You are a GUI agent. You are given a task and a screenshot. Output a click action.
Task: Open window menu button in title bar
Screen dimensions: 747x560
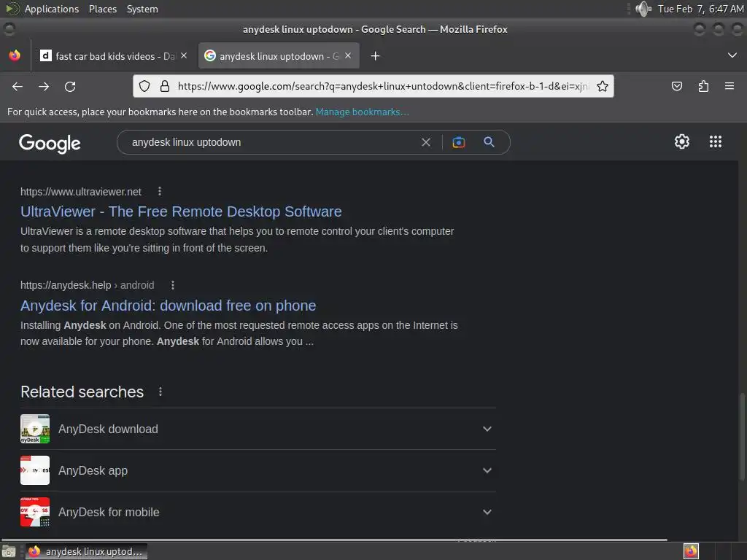tap(9, 29)
